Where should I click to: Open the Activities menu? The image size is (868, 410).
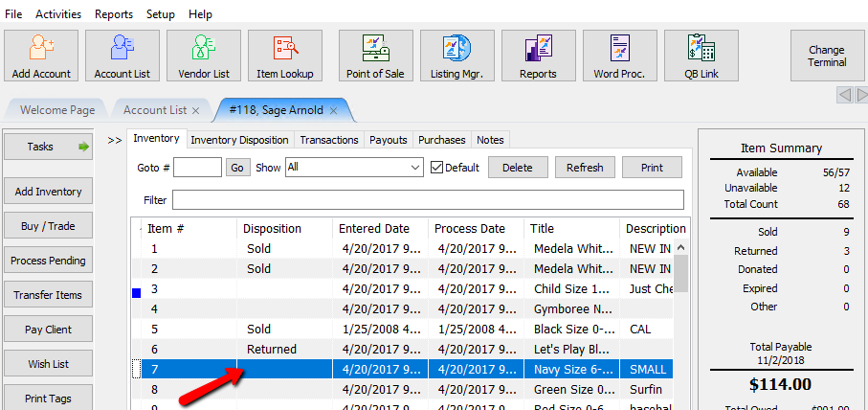click(x=58, y=14)
